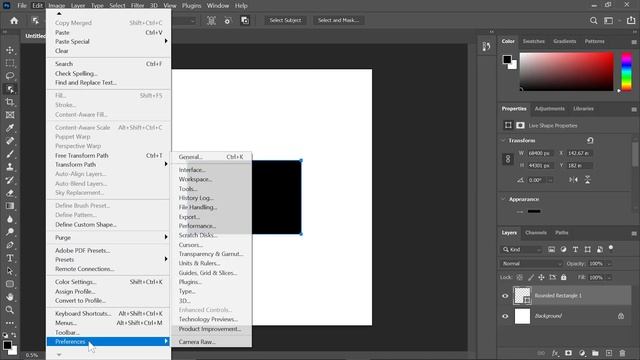
Task: Reset transform icon in Properties panel
Action: pyautogui.click(x=590, y=140)
